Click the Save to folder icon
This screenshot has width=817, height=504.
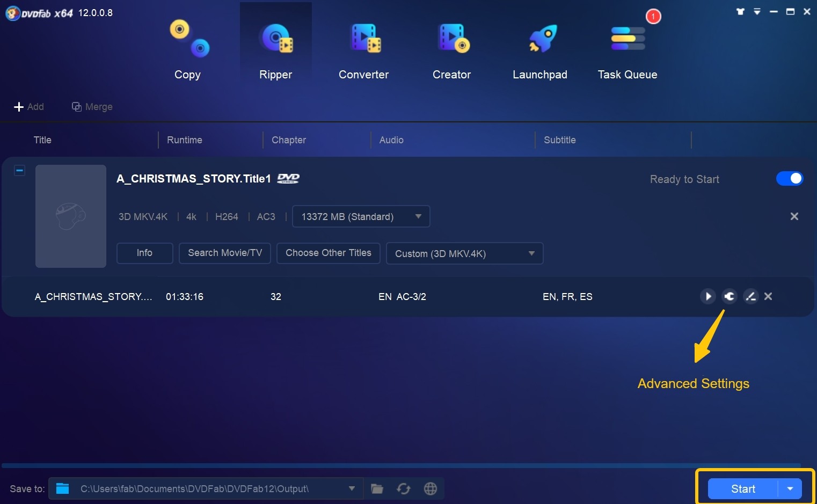(x=63, y=488)
